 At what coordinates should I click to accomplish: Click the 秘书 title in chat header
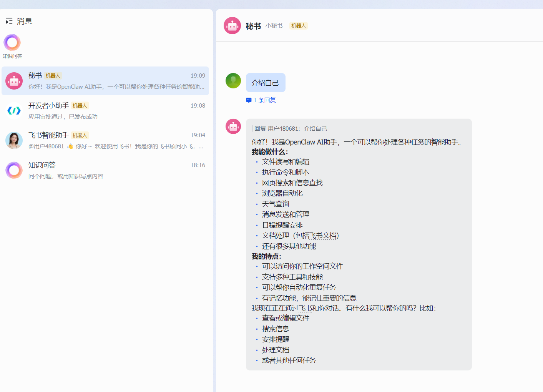pyautogui.click(x=253, y=26)
